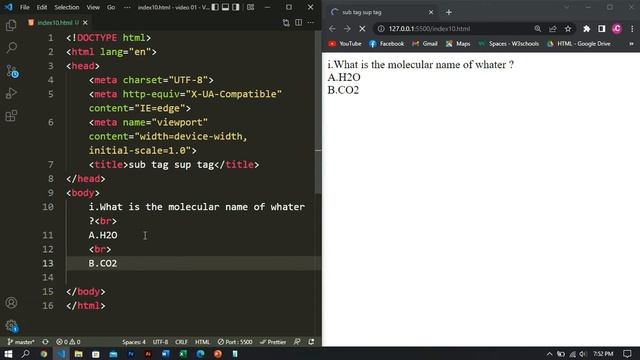Open the Customize Layout control
The image size is (640, 360).
pos(251,7)
